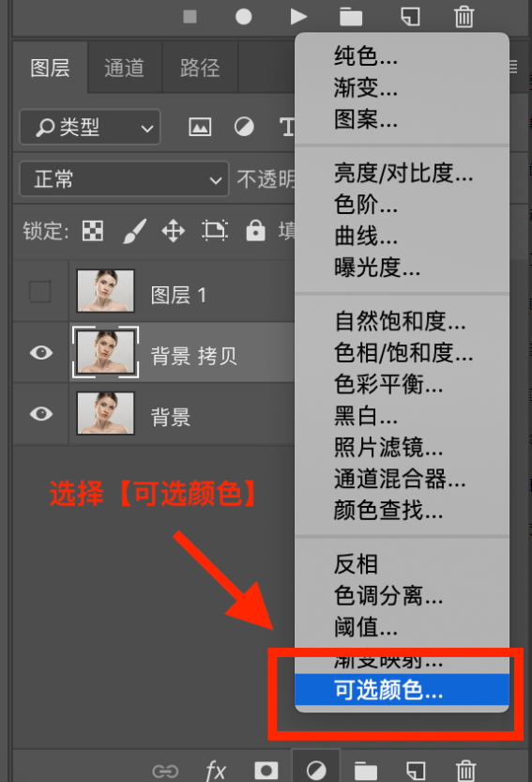
Task: Select layer name 背景 拷贝
Action: [x=193, y=356]
